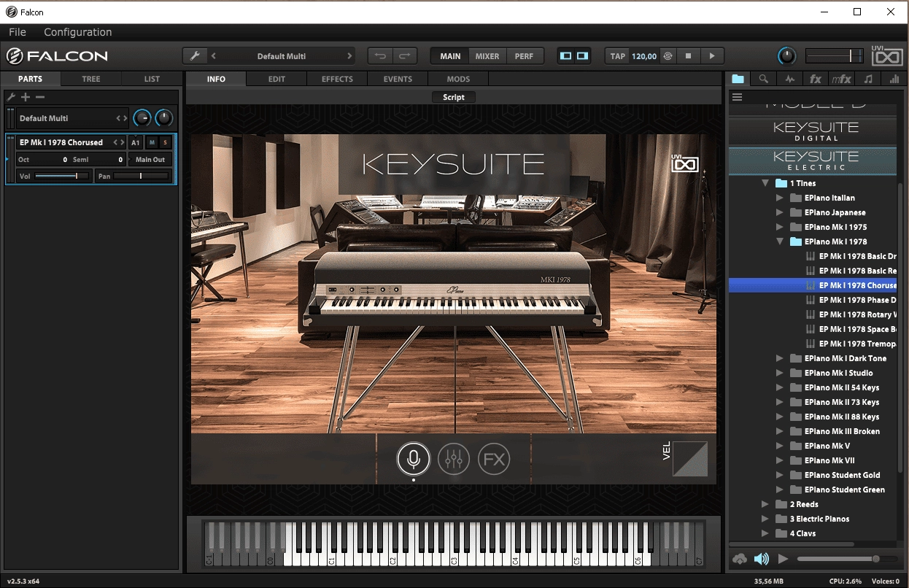
Task: Collapse the EPiano Mk I 1978 folder
Action: coord(780,241)
